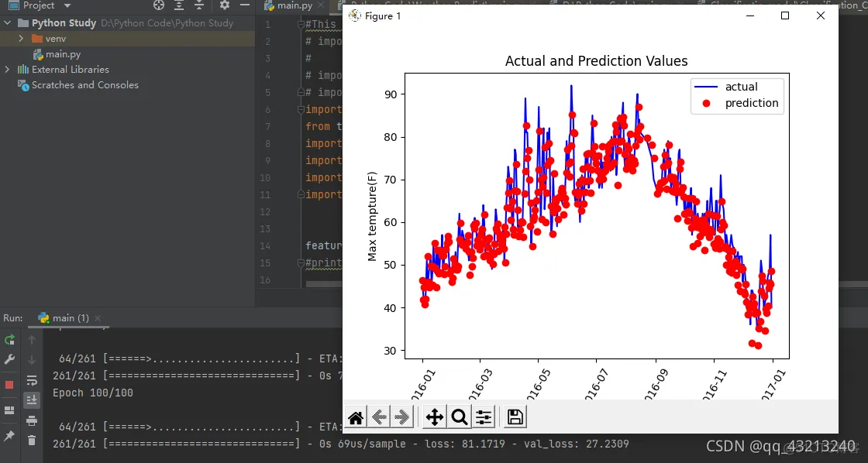Save the figure with the floppy disk icon

pyautogui.click(x=515, y=417)
